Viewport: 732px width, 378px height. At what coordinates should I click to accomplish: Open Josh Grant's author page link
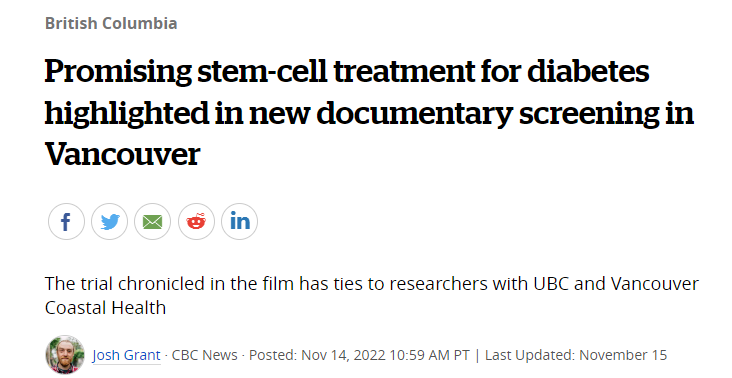pyautogui.click(x=126, y=355)
